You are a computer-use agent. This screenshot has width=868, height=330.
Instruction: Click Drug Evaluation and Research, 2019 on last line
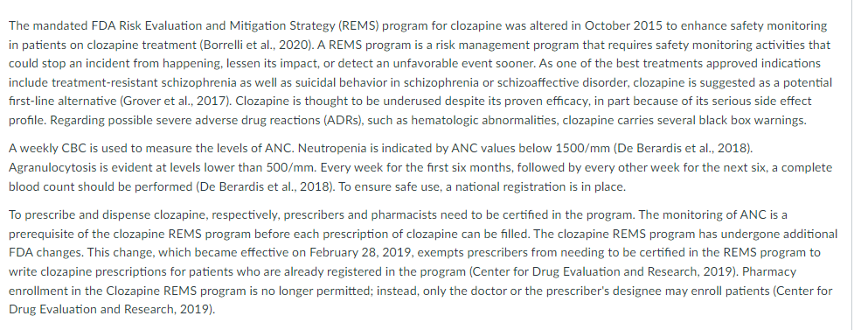[x=108, y=310]
